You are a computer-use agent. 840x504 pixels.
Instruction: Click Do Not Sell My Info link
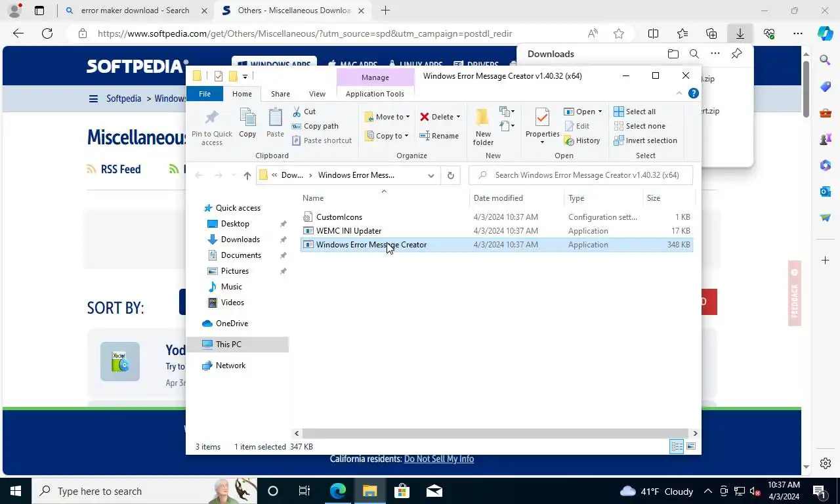[x=439, y=459]
